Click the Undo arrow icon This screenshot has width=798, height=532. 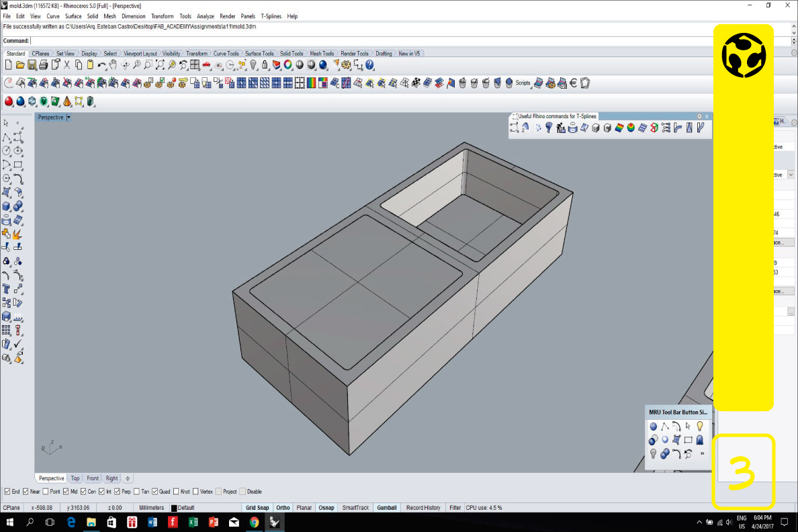tap(101, 65)
